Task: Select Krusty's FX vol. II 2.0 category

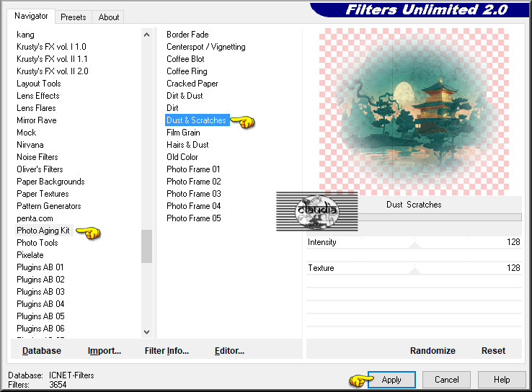Action: pos(52,71)
